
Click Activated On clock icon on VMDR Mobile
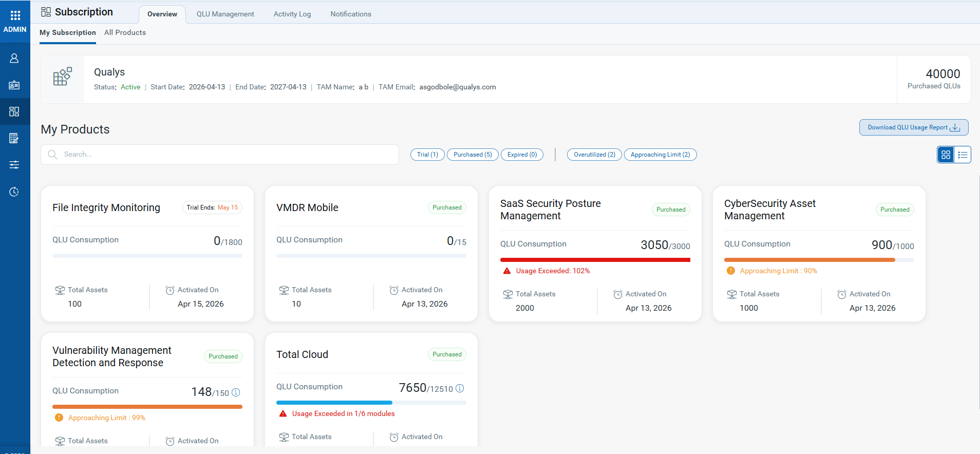click(394, 290)
